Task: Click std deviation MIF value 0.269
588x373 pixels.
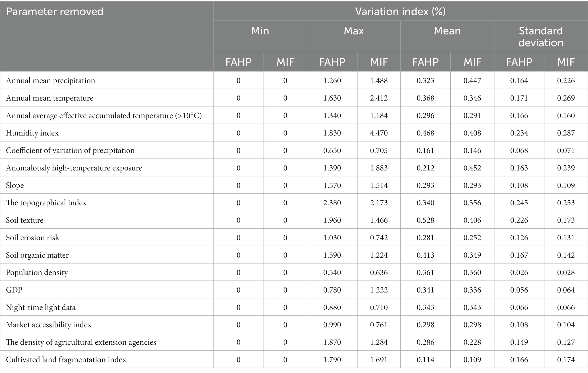Action: coord(566,98)
